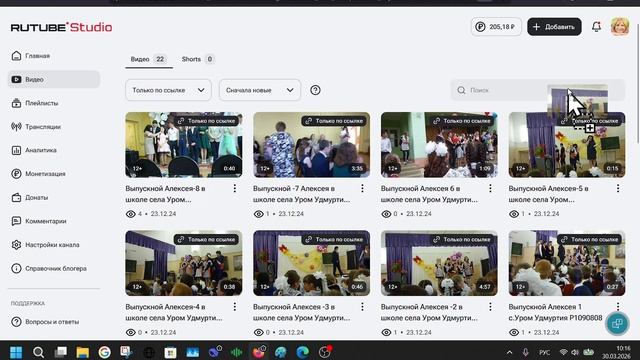Viewport: 640px width, 360px height.
Task: Click the taskbar clock showing 10:16
Action: (623, 349)
